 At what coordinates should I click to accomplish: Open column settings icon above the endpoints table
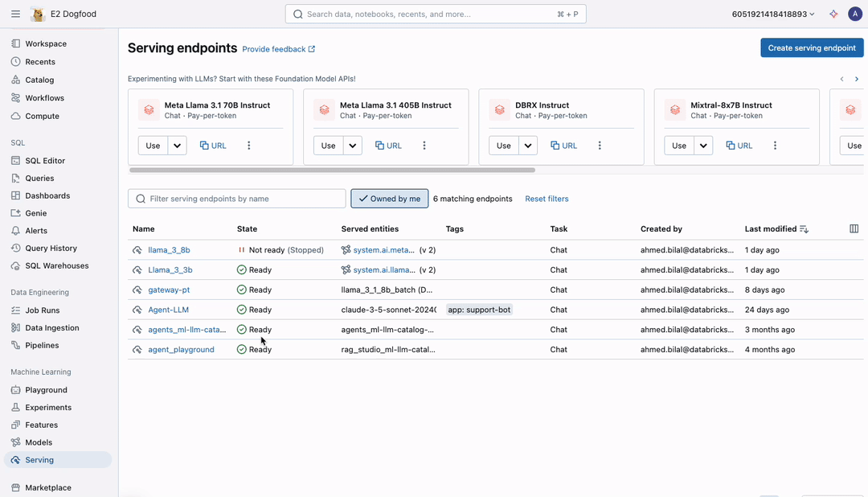point(854,228)
